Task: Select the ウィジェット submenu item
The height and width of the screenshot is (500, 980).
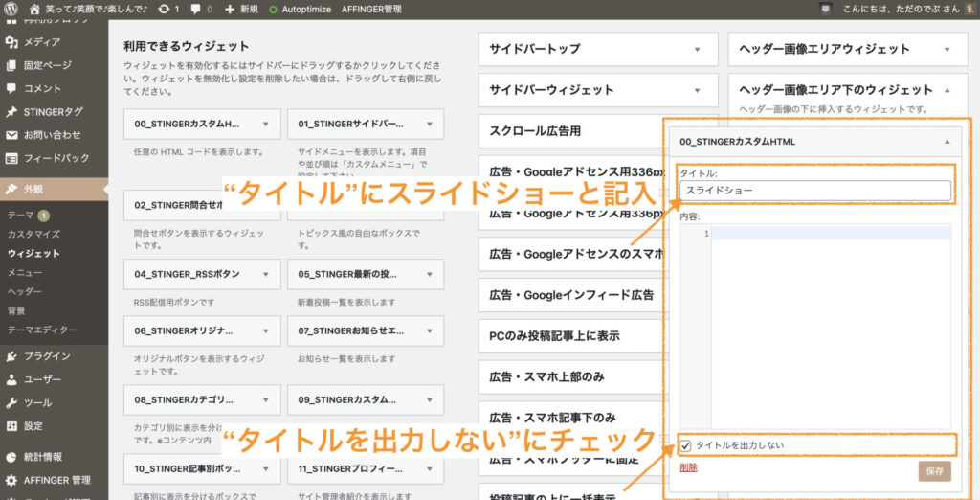Action: coord(33,254)
